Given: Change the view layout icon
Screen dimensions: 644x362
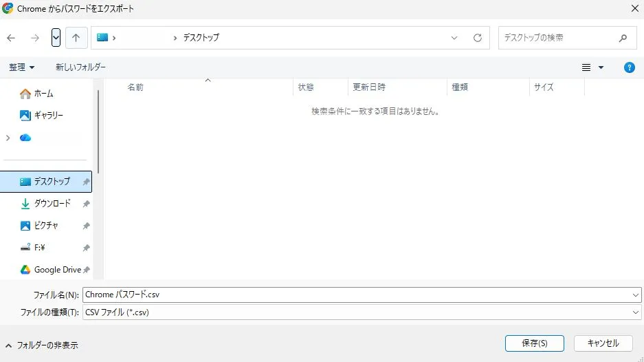Looking at the screenshot, I should pos(586,67).
